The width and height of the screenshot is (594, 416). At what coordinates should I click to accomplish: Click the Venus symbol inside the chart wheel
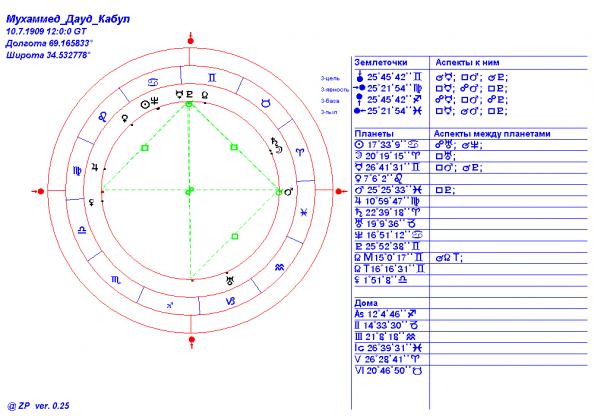(x=124, y=119)
